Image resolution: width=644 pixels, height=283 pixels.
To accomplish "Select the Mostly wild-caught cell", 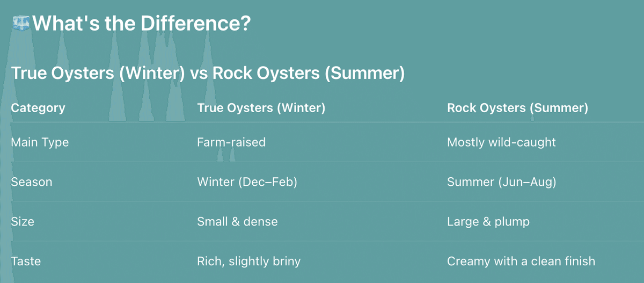I will (501, 142).
